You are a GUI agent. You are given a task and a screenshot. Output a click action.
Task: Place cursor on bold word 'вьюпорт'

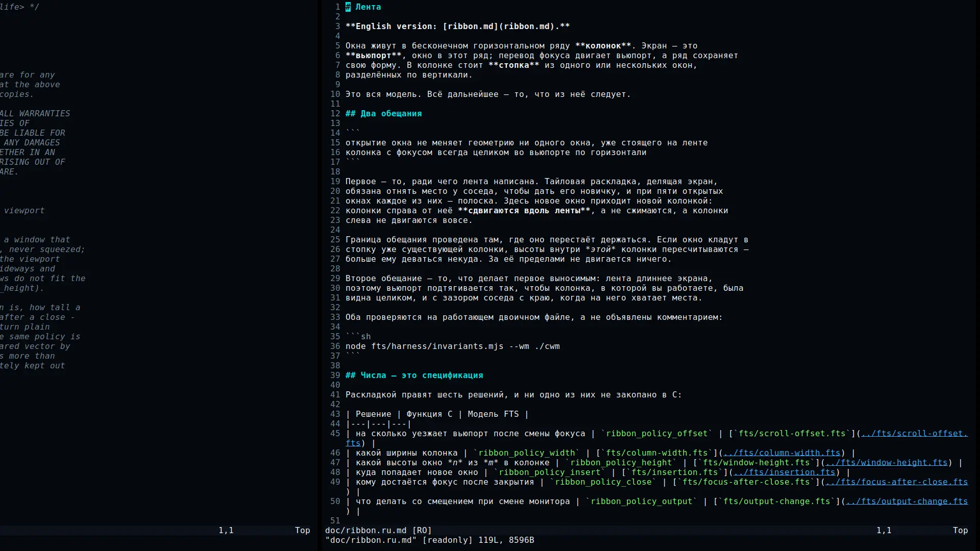[x=374, y=56]
